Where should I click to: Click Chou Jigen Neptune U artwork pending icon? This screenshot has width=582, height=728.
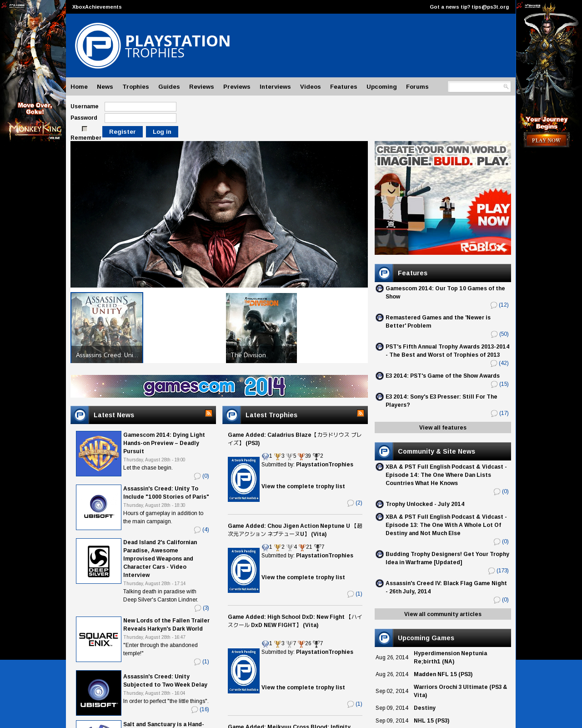click(x=244, y=570)
